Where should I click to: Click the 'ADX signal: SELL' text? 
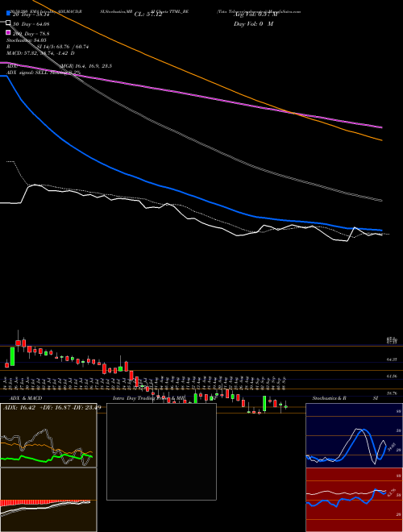point(28,73)
